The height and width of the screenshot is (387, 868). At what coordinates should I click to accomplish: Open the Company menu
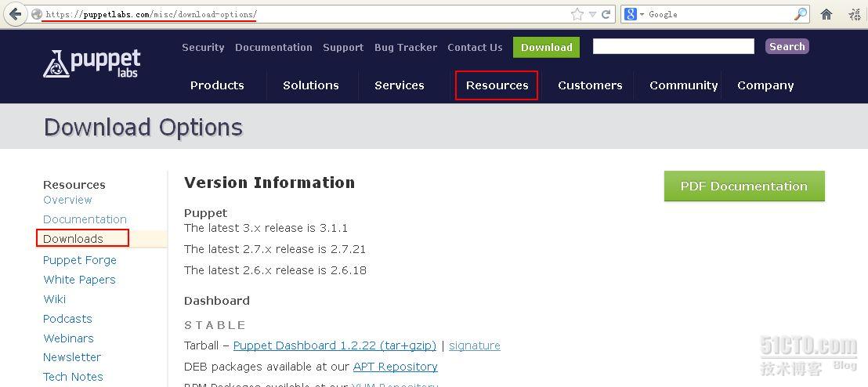[765, 86]
